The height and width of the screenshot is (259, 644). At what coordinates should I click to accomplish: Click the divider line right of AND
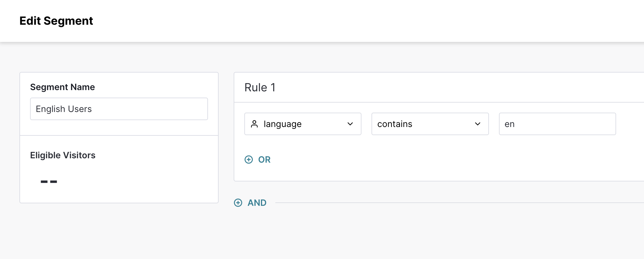439,203
